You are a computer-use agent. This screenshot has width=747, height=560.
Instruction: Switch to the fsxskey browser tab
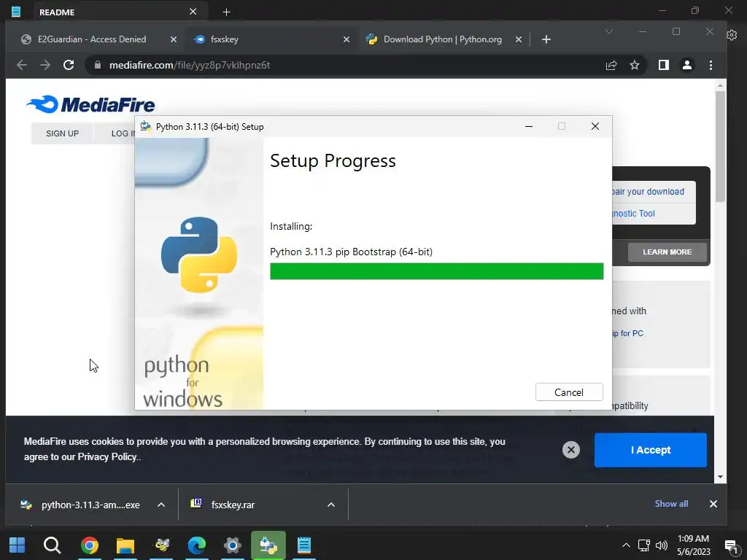tap(224, 39)
